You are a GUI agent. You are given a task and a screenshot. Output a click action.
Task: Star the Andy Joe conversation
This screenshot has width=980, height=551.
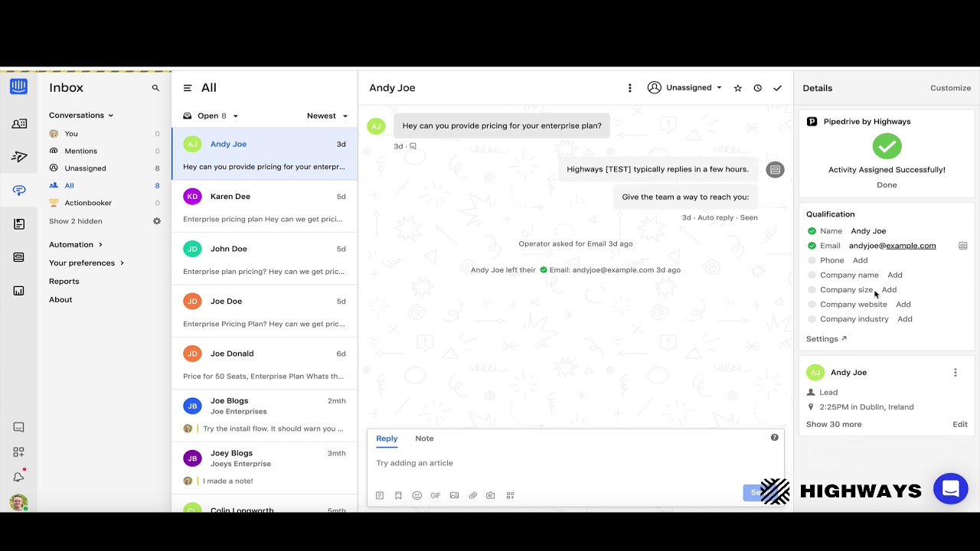tap(738, 88)
